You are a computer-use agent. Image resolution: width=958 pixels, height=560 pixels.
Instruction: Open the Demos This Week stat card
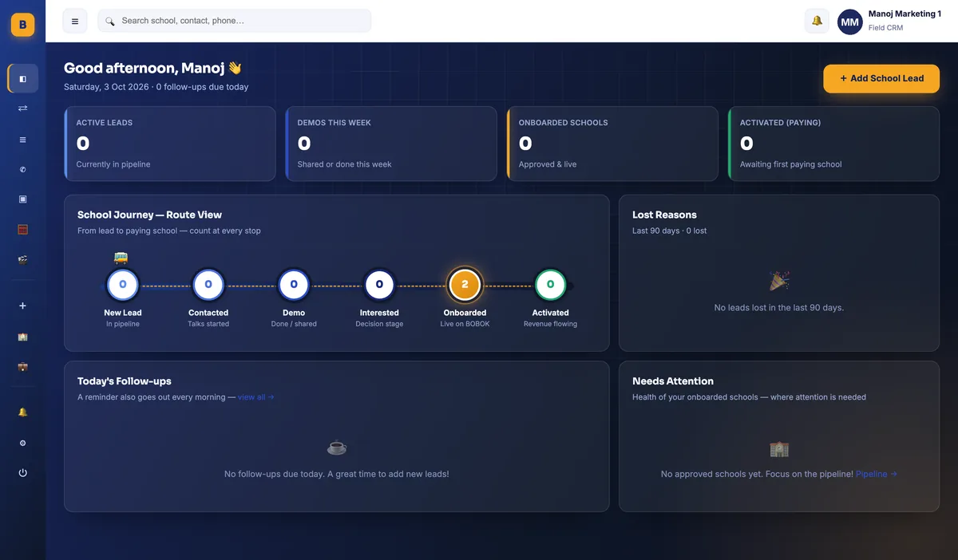point(391,144)
